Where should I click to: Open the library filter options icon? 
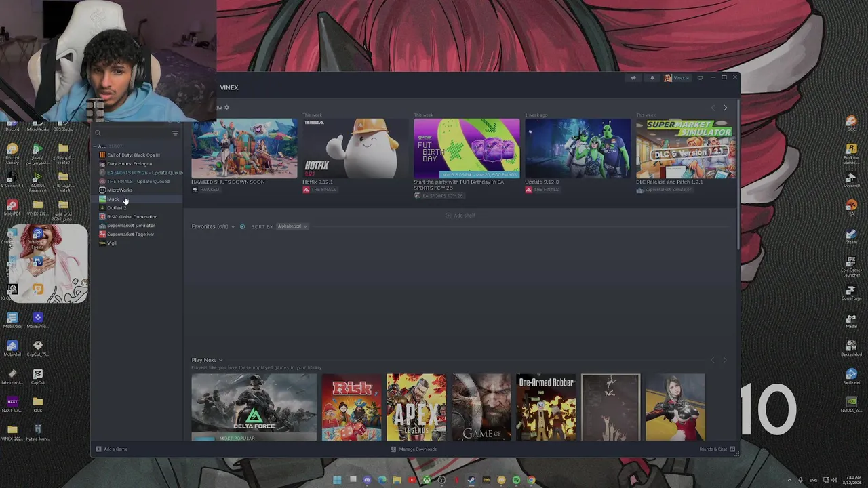[x=175, y=133]
